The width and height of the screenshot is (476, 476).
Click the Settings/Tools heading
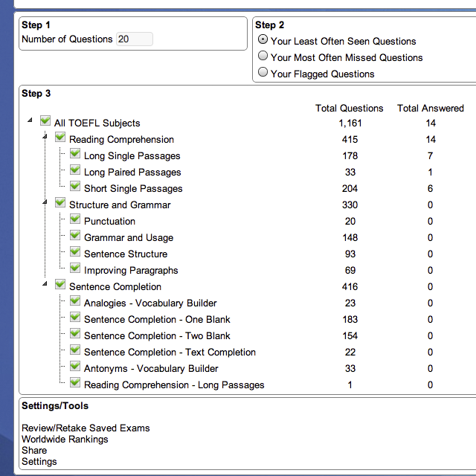point(55,406)
